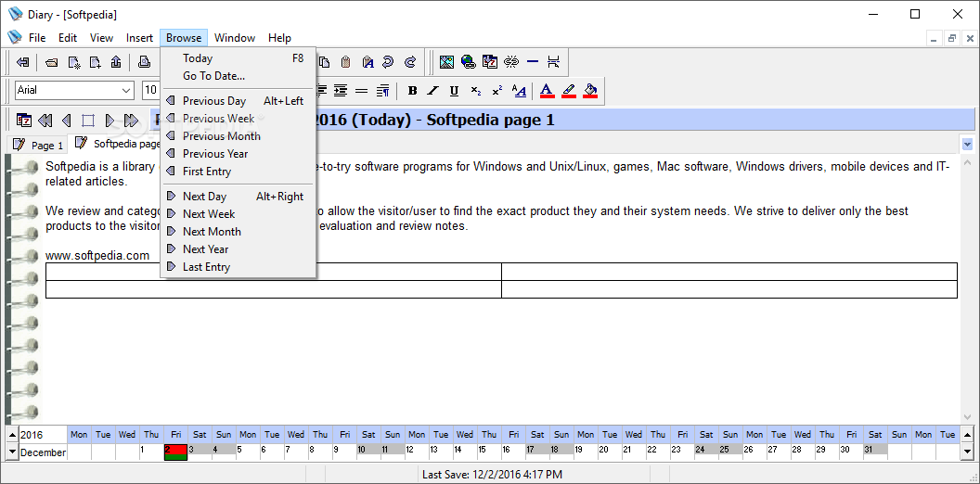980x484 pixels.
Task: Toggle subscript formatting
Action: [x=476, y=91]
